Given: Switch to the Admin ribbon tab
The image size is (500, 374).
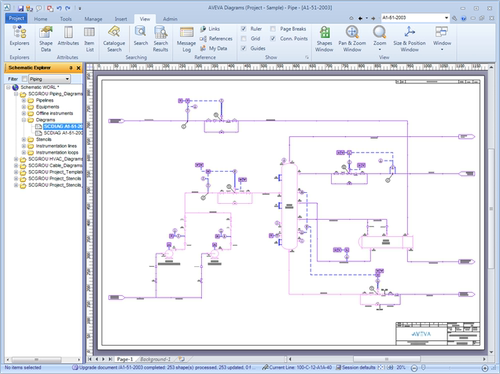Looking at the screenshot, I should point(170,19).
